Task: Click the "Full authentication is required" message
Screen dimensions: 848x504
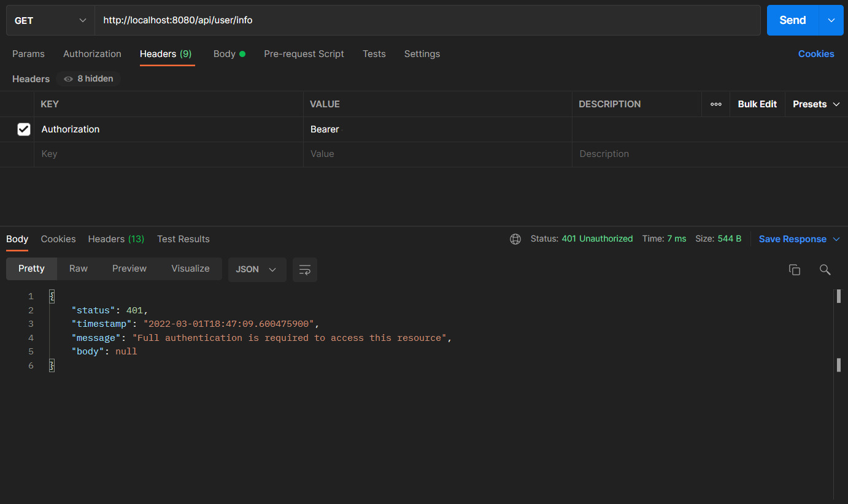Action: click(x=289, y=338)
